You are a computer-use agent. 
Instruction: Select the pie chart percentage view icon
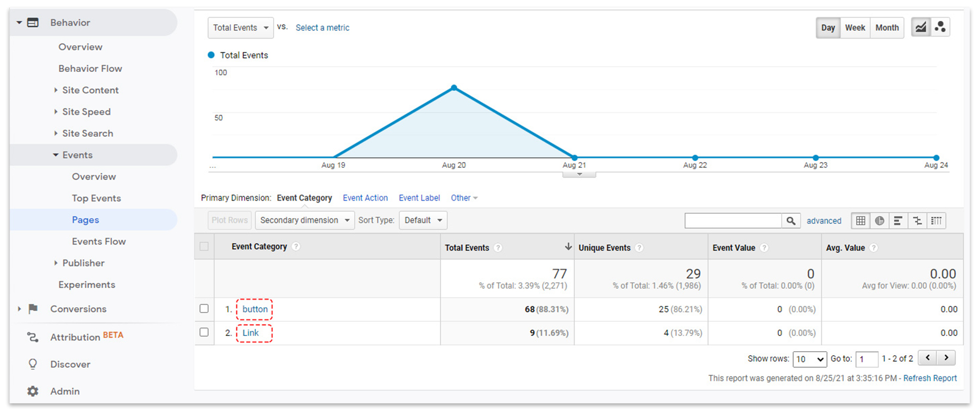tap(879, 220)
